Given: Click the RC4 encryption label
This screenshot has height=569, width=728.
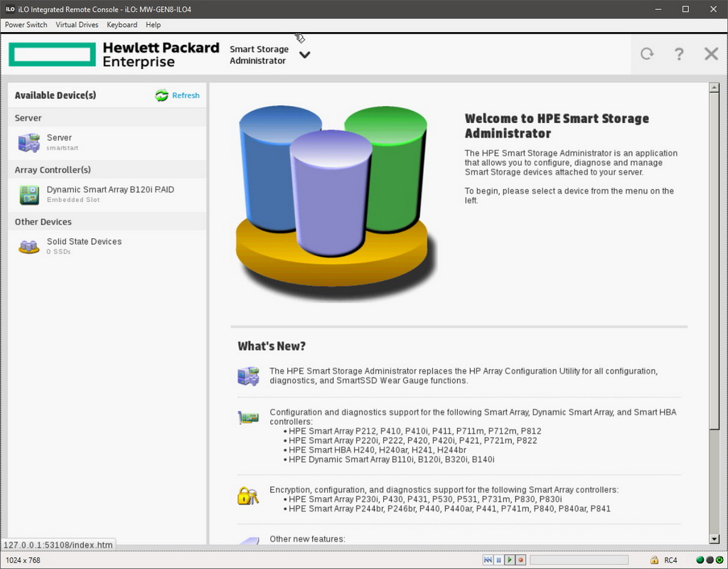Looking at the screenshot, I should [x=670, y=560].
